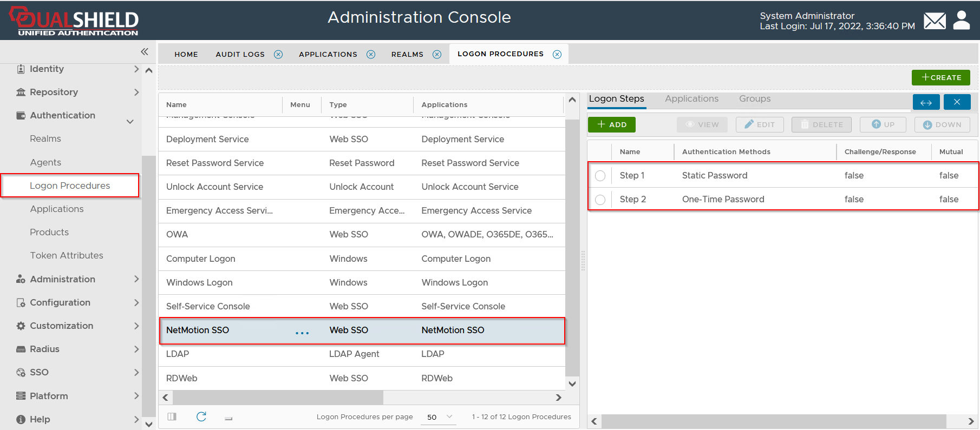Expand the details panel with the arrows button
The width and height of the screenshot is (980, 430).
point(926,102)
